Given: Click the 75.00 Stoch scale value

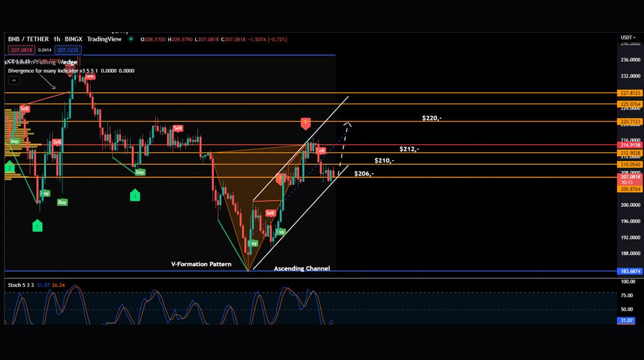Looking at the screenshot, I should click(x=627, y=295).
